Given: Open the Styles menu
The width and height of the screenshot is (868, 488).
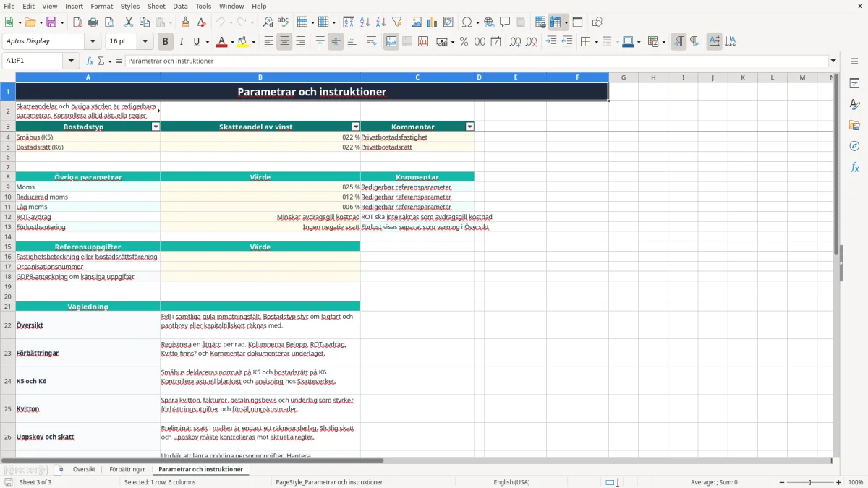Looking at the screenshot, I should click(x=130, y=6).
